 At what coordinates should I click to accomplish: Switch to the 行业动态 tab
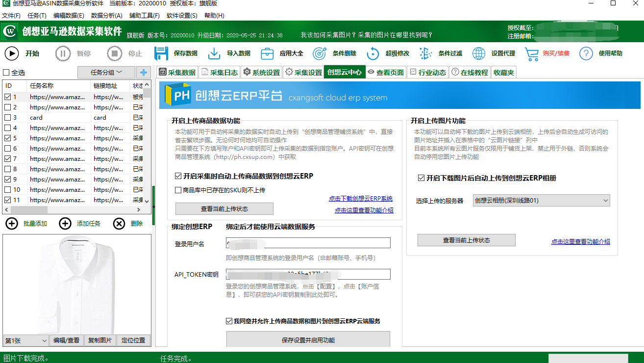428,73
